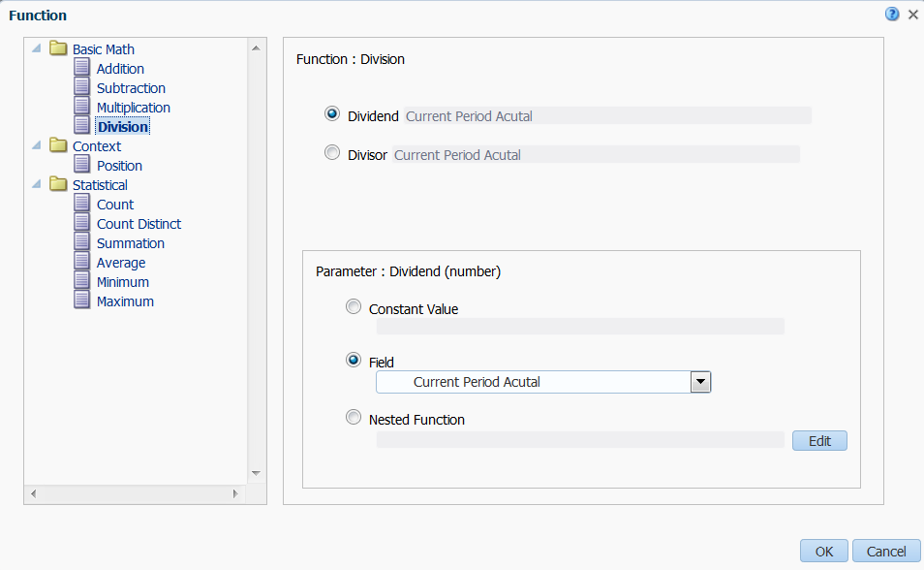Click the Count Distinct function document icon
Image resolution: width=924 pixels, height=570 pixels.
pos(82,223)
